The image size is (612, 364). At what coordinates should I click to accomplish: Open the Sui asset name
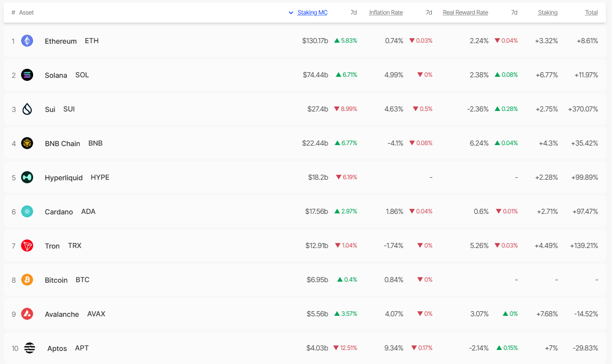(50, 109)
